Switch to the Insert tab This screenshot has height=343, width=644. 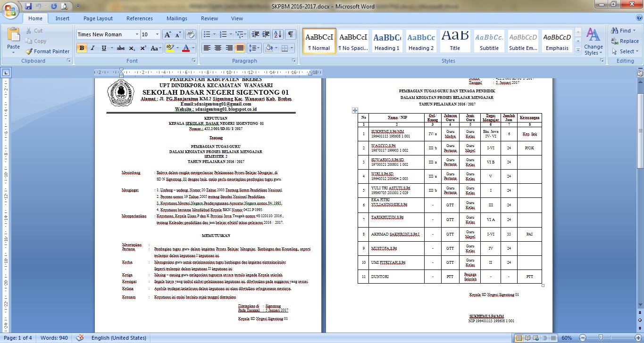click(62, 18)
